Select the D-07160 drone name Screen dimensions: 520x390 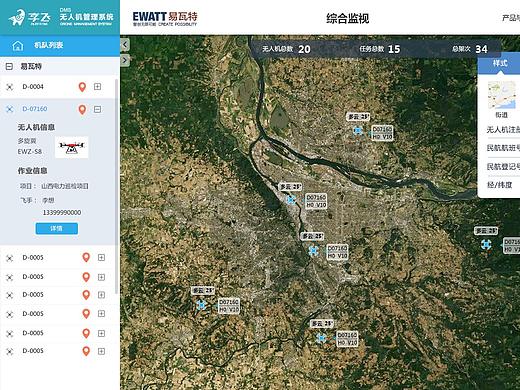tap(35, 109)
